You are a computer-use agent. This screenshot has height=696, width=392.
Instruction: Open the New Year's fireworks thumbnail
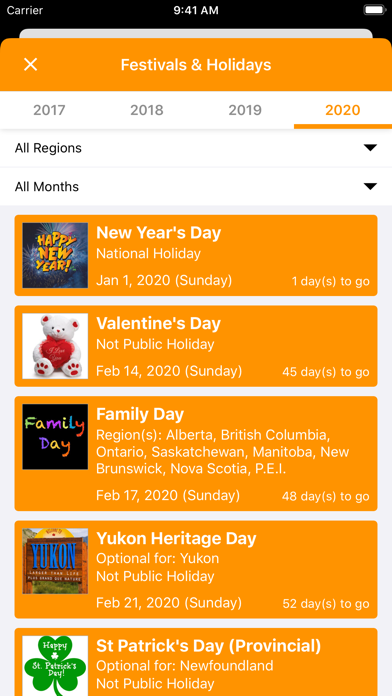(55, 255)
